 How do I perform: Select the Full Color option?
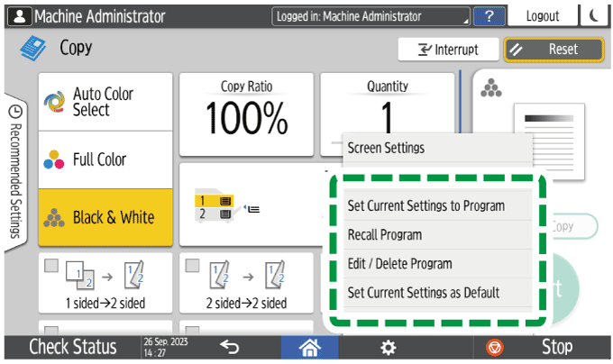(105, 159)
